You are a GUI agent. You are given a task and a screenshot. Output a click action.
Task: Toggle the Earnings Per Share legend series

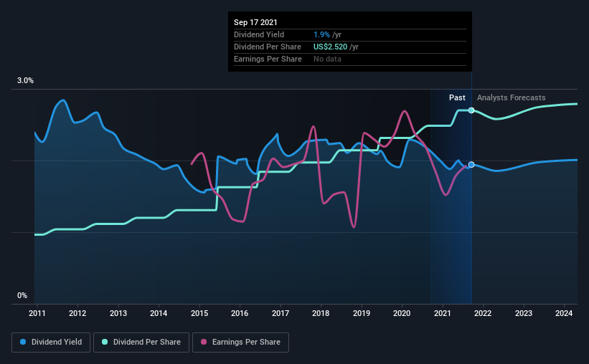[240, 343]
